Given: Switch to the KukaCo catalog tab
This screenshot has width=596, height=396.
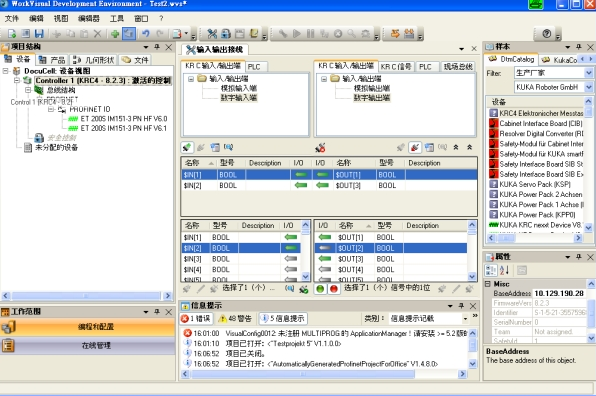Looking at the screenshot, I should pyautogui.click(x=559, y=60).
